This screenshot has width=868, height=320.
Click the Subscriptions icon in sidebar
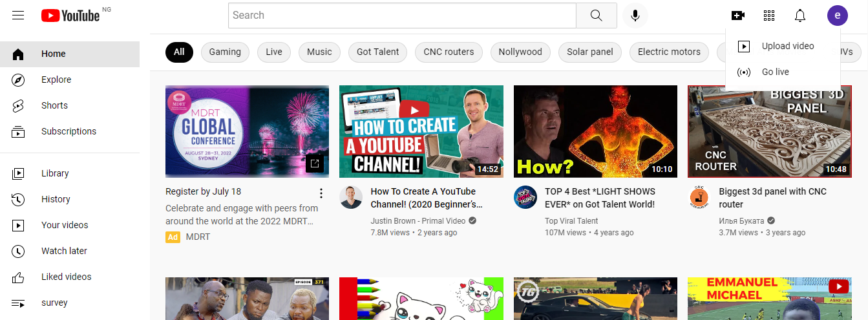(18, 131)
